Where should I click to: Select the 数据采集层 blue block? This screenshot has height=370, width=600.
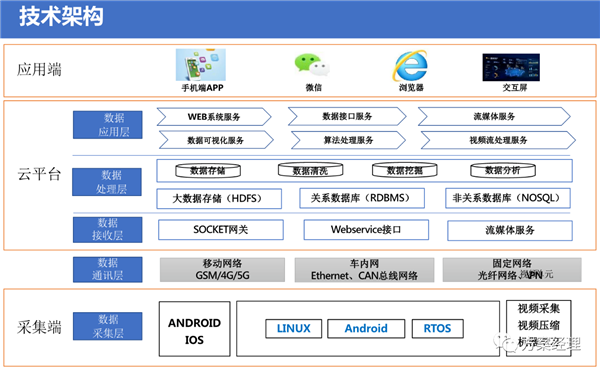tap(108, 326)
